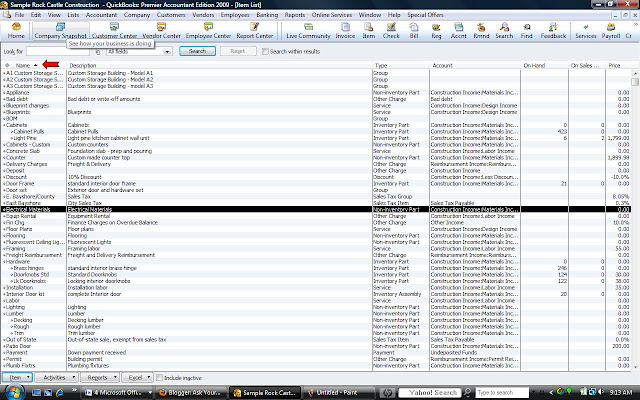Open the Customer Center
Screen dimensions: 640x400
point(114,31)
